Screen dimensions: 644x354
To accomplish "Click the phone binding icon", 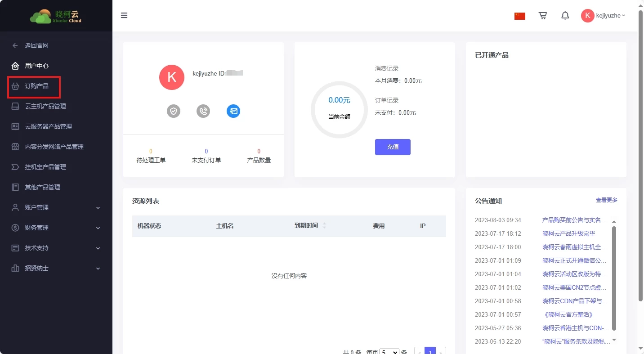I will (203, 111).
